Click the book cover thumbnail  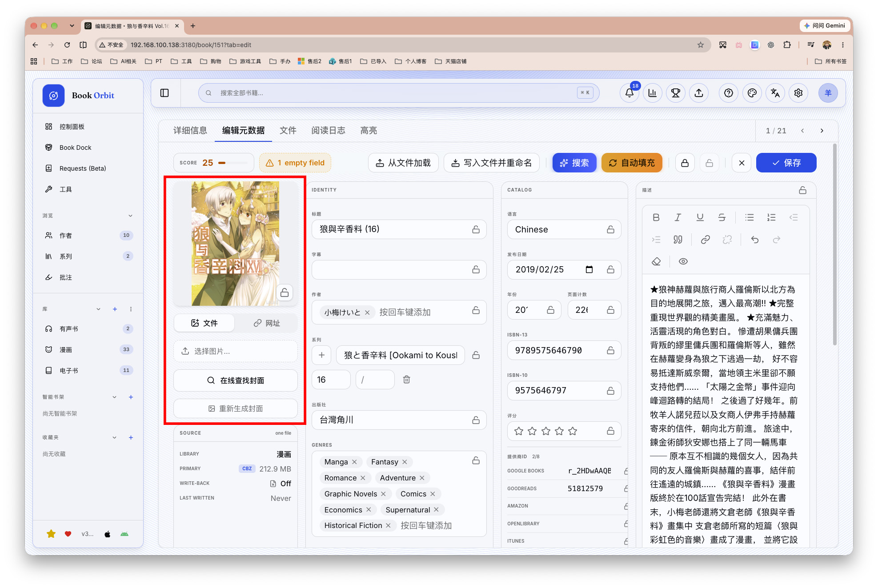pyautogui.click(x=235, y=243)
